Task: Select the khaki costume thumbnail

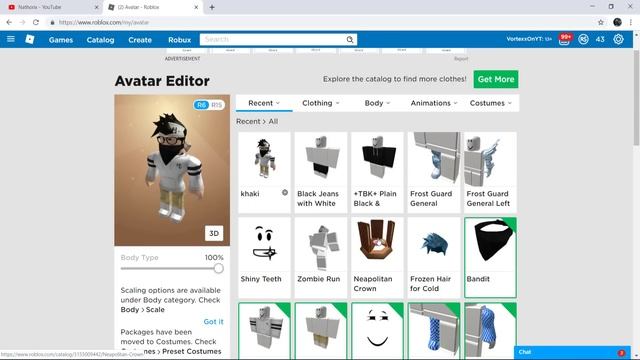Action: click(264, 158)
